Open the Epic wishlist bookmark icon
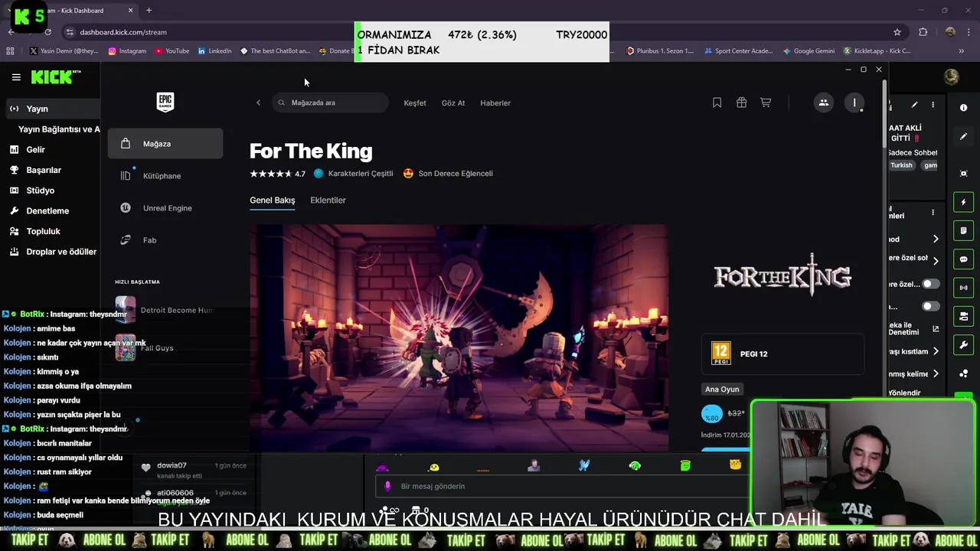980x551 pixels. click(717, 103)
